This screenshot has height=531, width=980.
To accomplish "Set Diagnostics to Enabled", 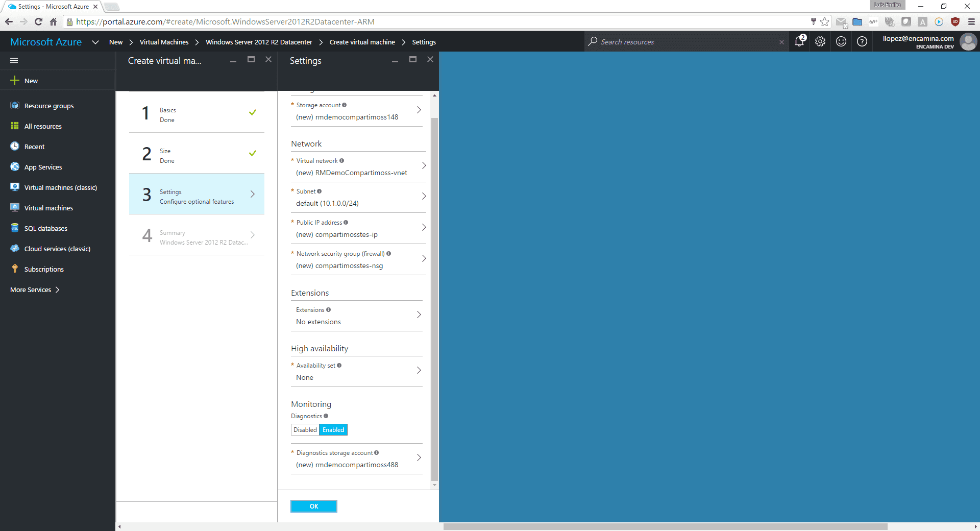I will [x=333, y=430].
